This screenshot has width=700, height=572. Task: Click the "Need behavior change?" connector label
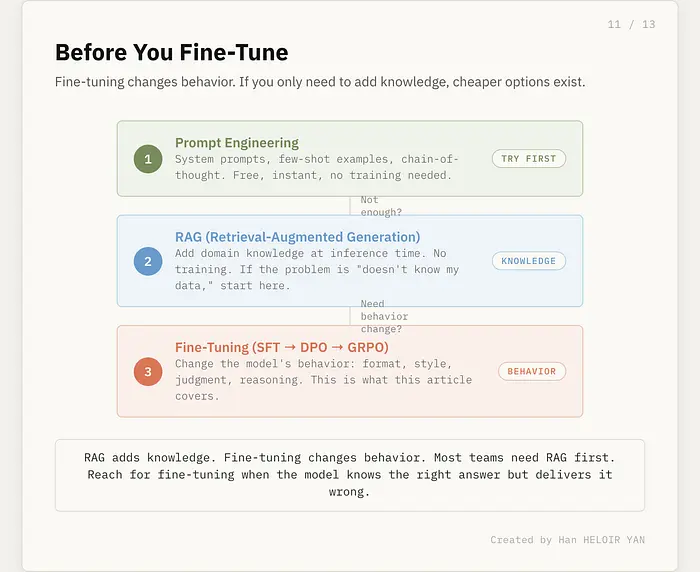(384, 316)
